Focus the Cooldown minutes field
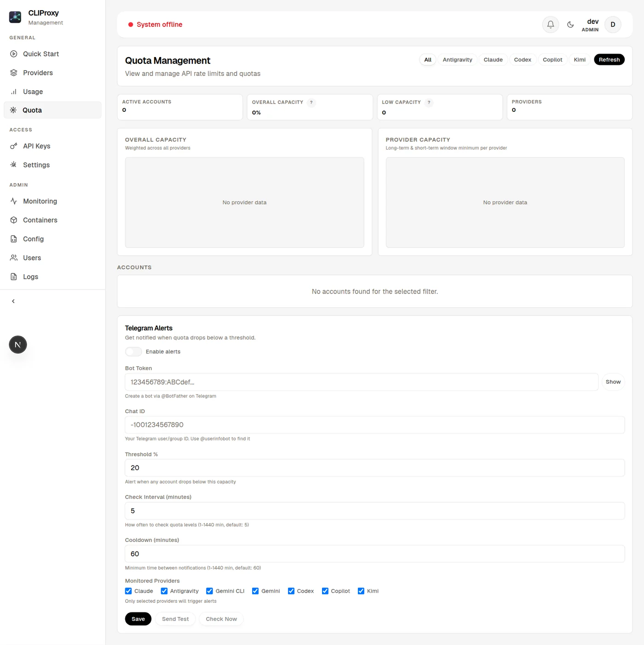 tap(375, 554)
